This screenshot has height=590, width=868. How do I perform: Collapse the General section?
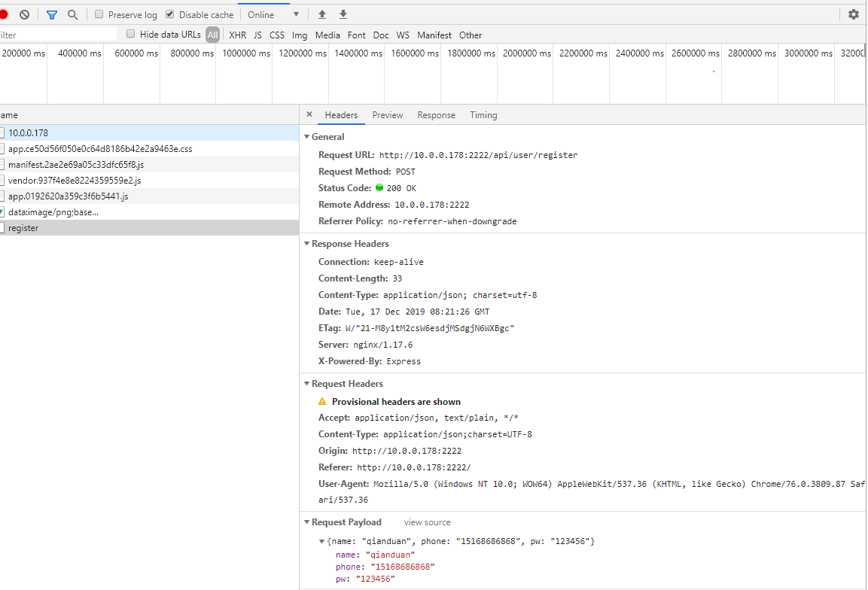tap(306, 137)
